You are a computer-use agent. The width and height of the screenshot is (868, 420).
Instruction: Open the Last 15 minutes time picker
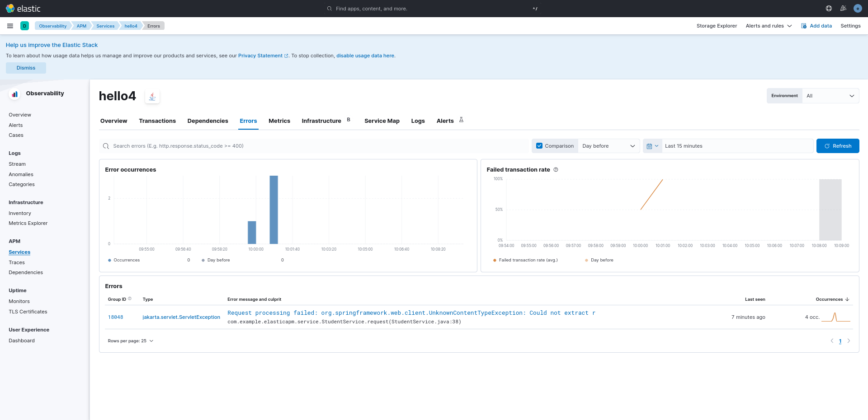pos(737,146)
